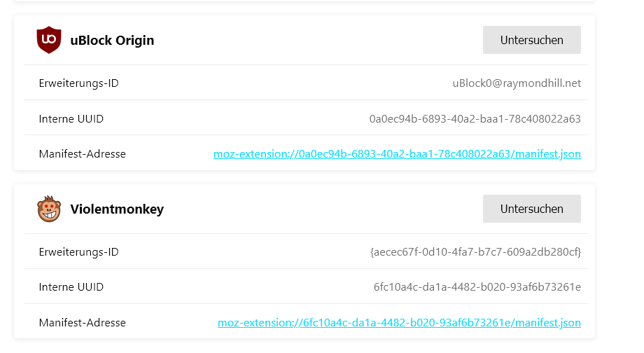Click the Violentmonkey extension name
This screenshot has height=353, width=644.
click(117, 209)
